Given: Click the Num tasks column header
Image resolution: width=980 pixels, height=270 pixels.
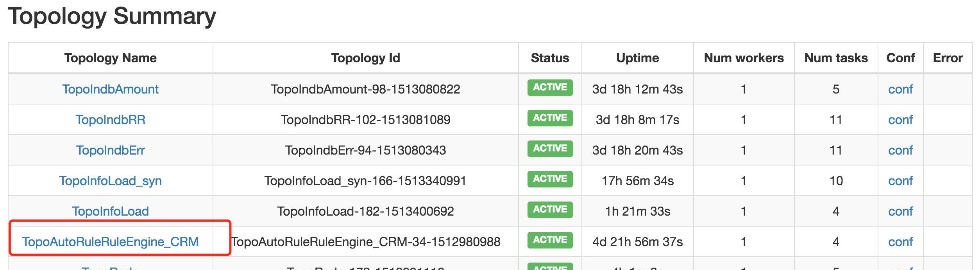Looking at the screenshot, I should (x=836, y=58).
